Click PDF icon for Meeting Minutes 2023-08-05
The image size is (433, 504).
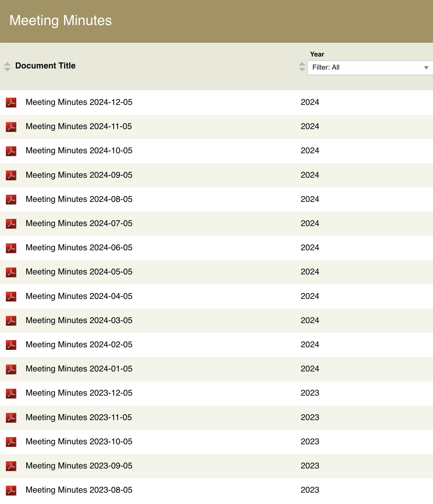[11, 490]
